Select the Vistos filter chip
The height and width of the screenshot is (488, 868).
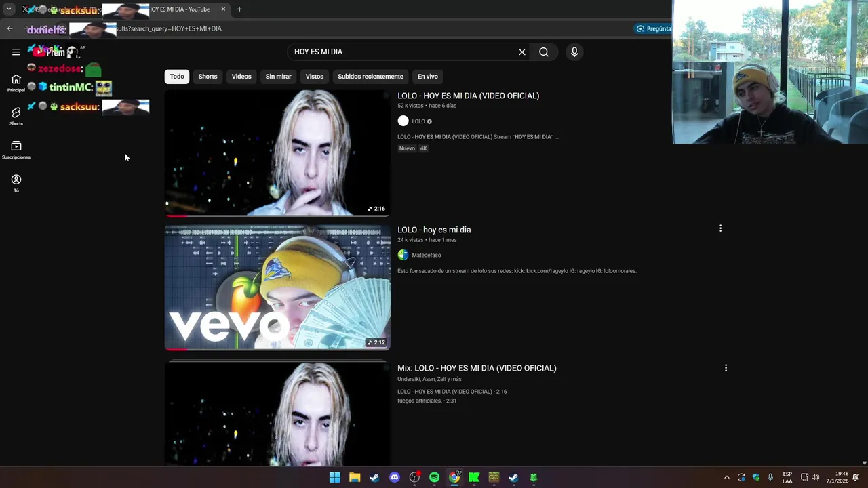(x=315, y=77)
